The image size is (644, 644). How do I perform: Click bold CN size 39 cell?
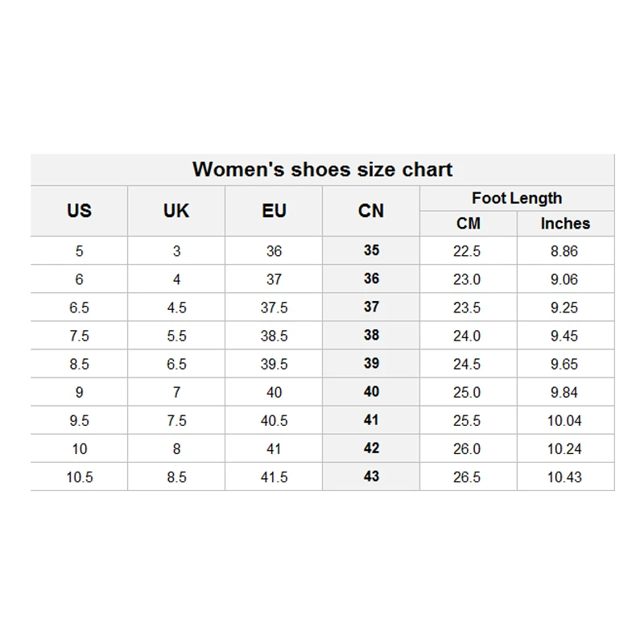point(371,363)
